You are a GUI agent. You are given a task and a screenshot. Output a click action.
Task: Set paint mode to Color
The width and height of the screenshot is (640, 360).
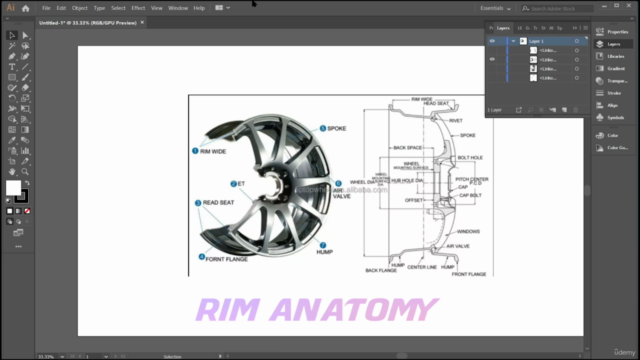[10, 211]
